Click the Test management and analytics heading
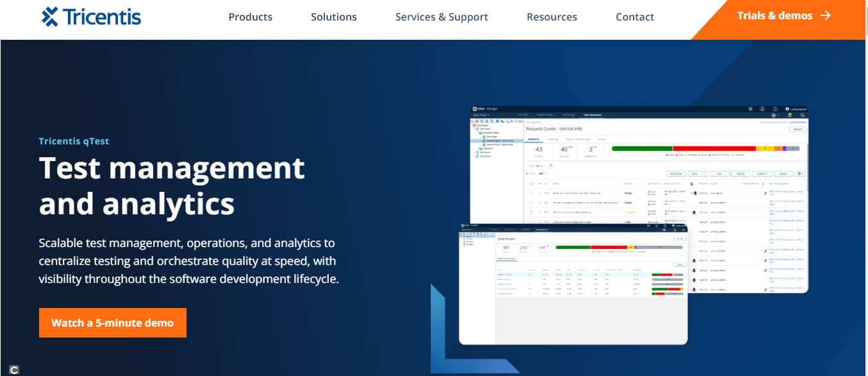This screenshot has width=868, height=376. click(x=172, y=186)
